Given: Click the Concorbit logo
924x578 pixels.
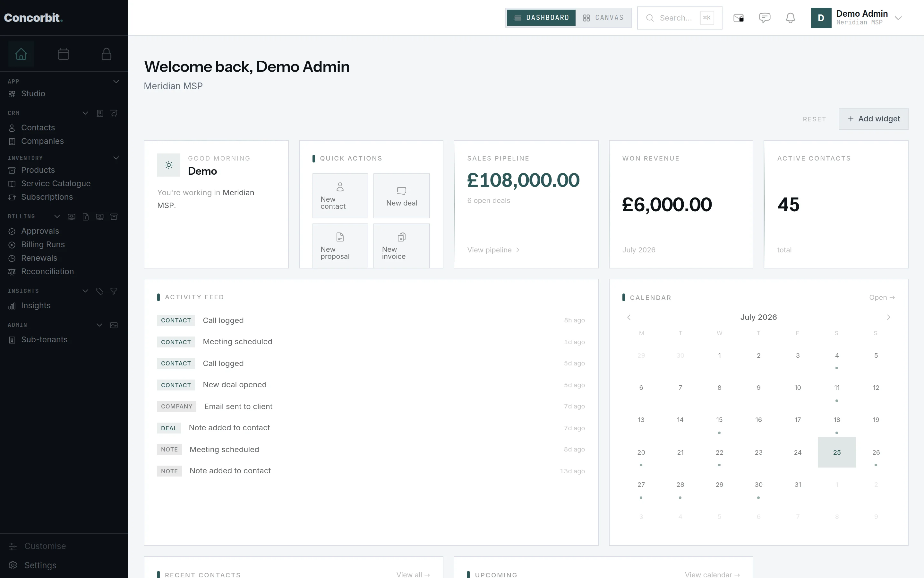Looking at the screenshot, I should click(33, 18).
